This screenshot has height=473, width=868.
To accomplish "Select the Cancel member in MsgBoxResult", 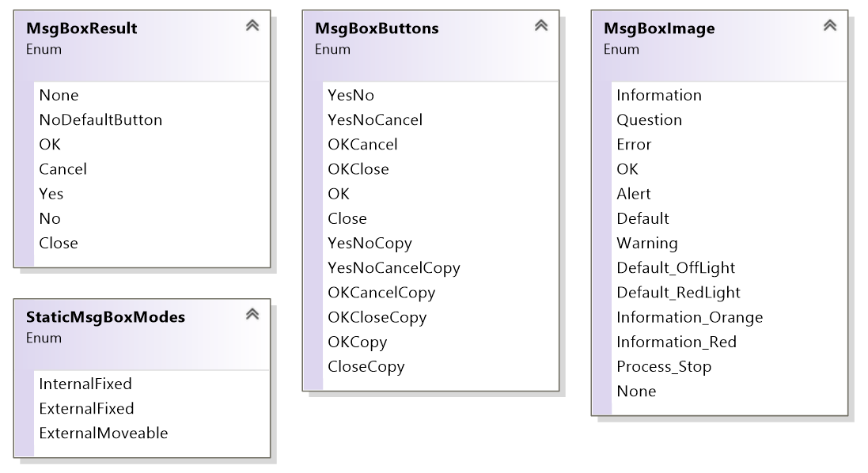I will (x=63, y=169).
